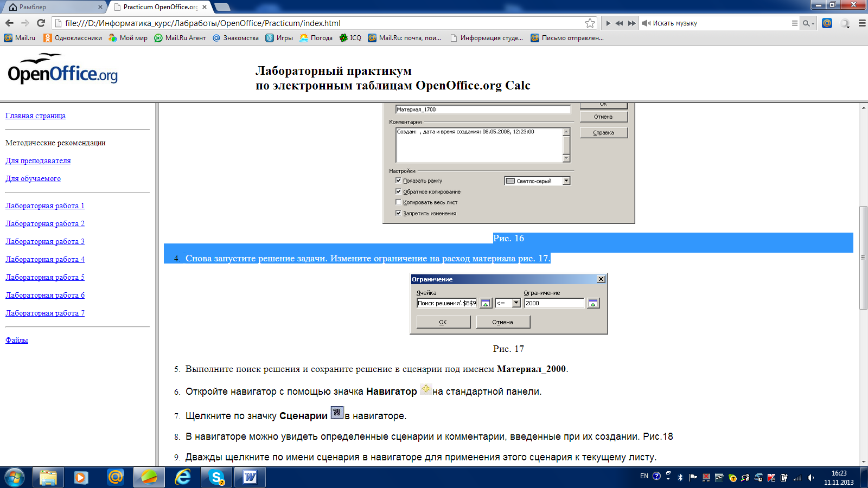Open Лабораторная работа 3
The height and width of the screenshot is (488, 868).
(45, 241)
